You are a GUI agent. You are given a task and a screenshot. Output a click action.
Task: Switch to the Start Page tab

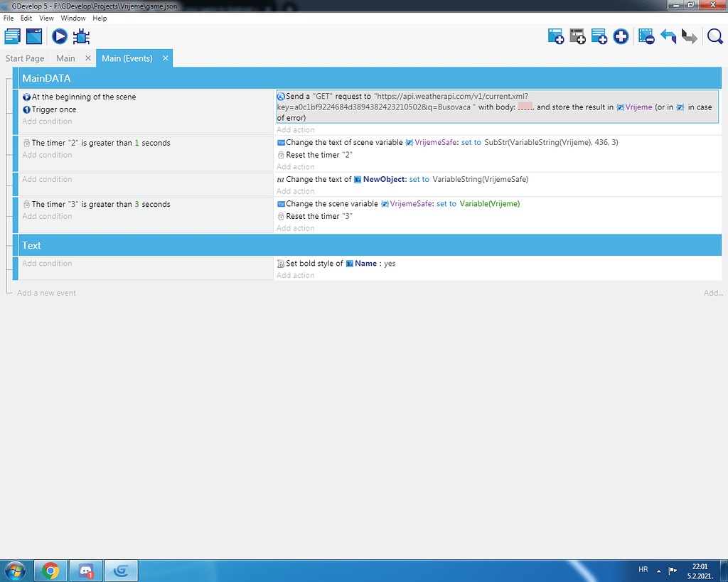(x=25, y=58)
